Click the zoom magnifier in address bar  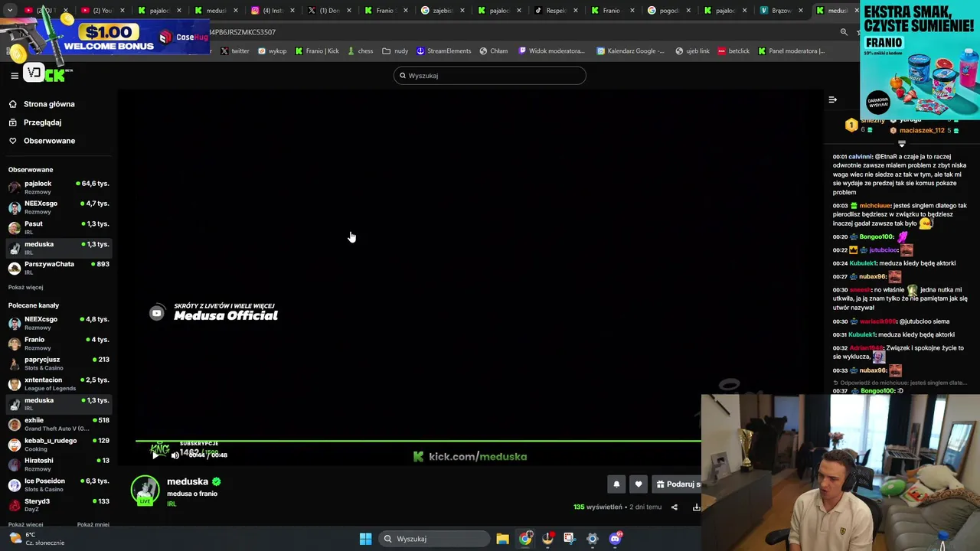[x=844, y=32]
